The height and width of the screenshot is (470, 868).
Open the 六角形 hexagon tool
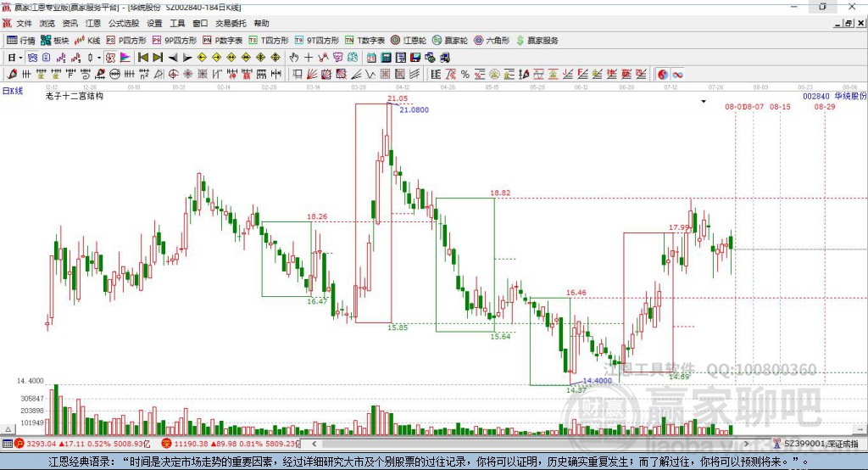[492, 41]
